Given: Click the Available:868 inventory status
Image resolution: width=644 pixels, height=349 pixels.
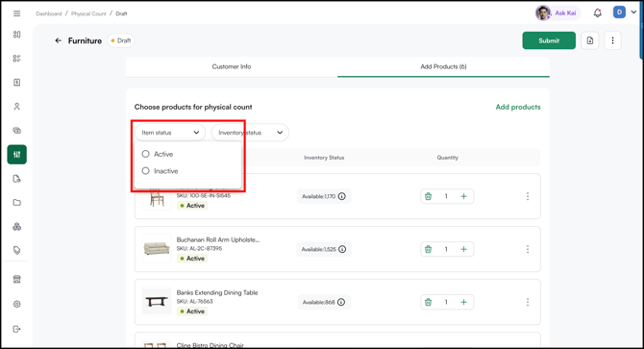Looking at the screenshot, I should pos(324,302).
